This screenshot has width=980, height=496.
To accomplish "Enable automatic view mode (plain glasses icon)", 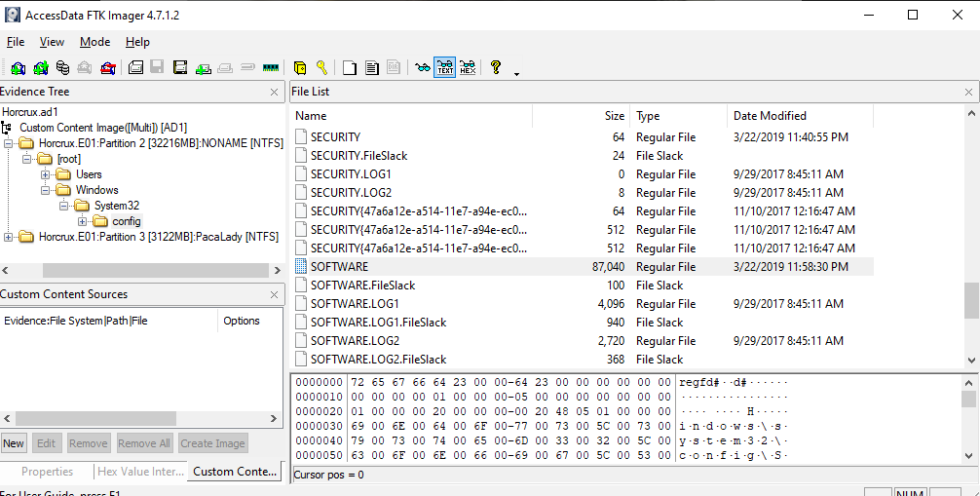I will 422,67.
